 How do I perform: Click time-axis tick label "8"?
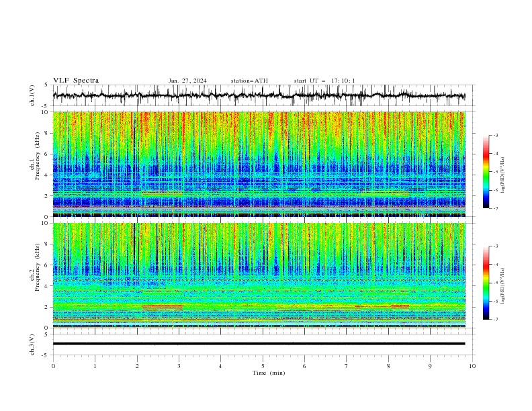coord(388,366)
